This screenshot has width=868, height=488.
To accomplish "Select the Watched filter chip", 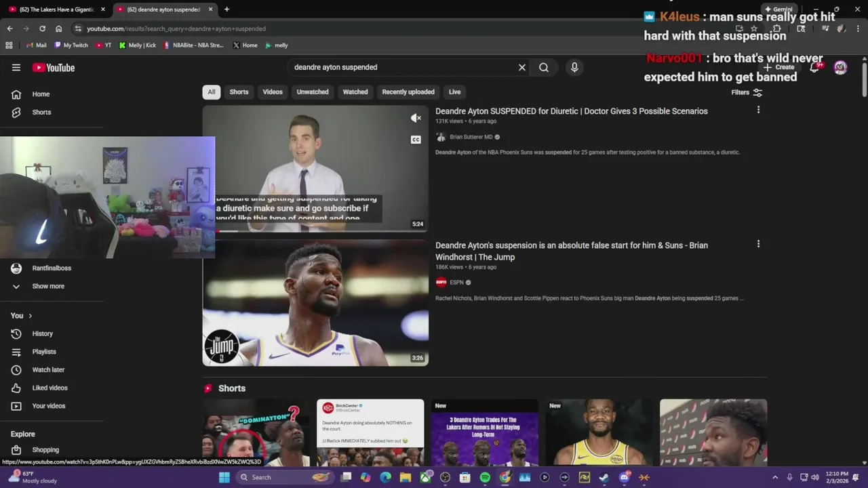I will point(355,91).
